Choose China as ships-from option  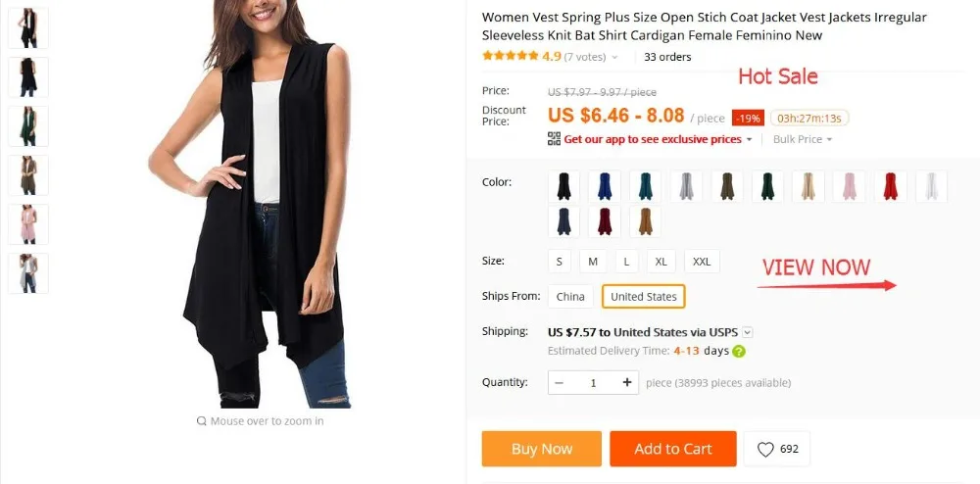click(x=570, y=297)
